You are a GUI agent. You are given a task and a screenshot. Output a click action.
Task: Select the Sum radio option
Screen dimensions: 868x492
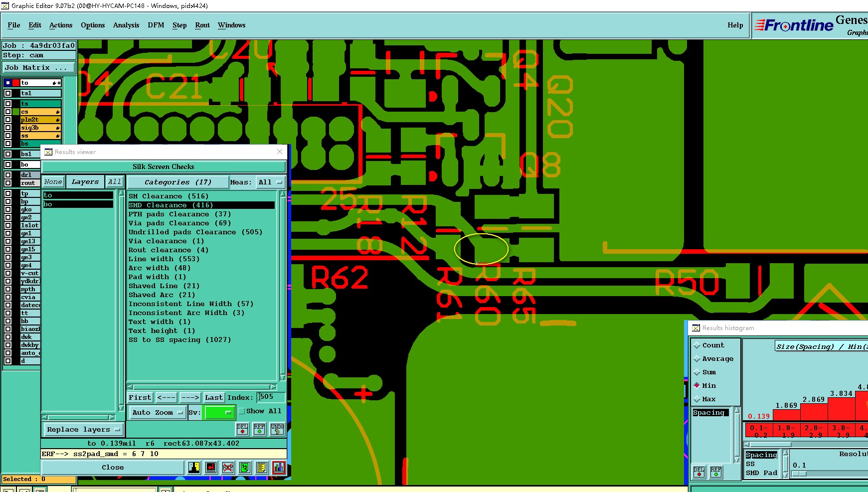pyautogui.click(x=697, y=372)
